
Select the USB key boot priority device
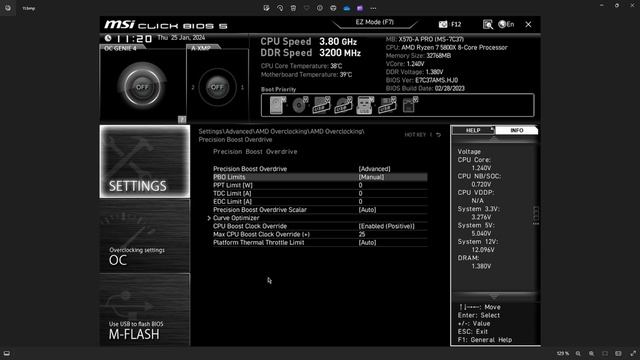(365, 105)
